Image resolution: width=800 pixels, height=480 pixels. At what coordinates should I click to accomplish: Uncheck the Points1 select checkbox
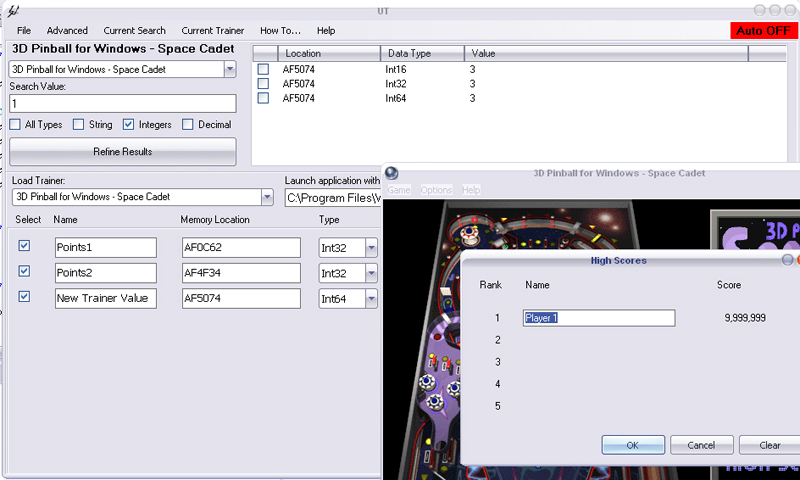coord(24,246)
